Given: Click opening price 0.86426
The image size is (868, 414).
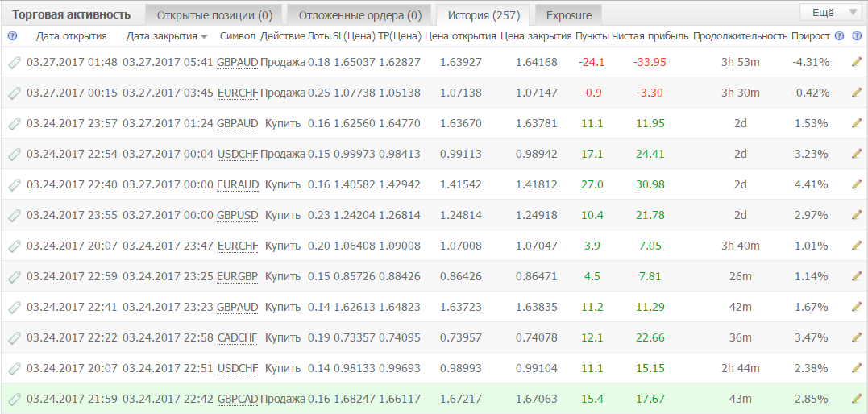Looking at the screenshot, I should pyautogui.click(x=460, y=276).
